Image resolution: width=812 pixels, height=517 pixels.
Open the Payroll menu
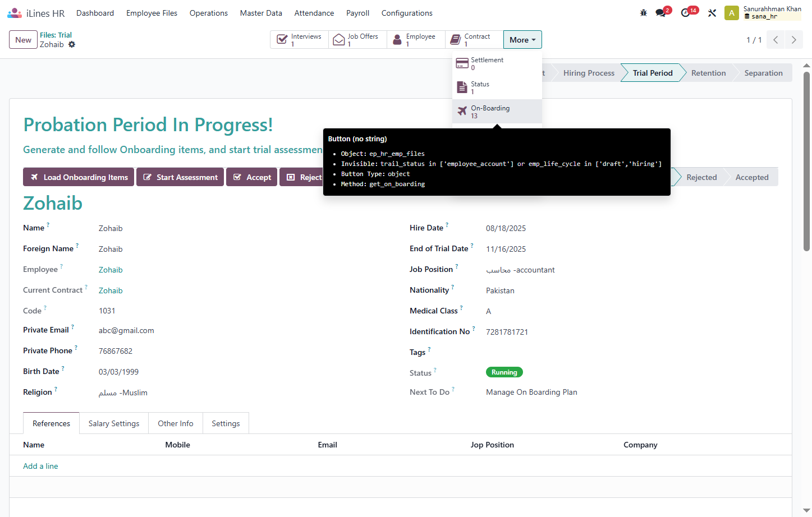tap(358, 13)
